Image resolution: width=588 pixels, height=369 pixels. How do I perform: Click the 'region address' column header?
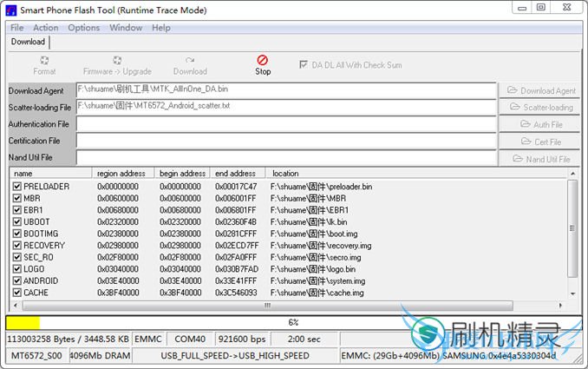123,174
